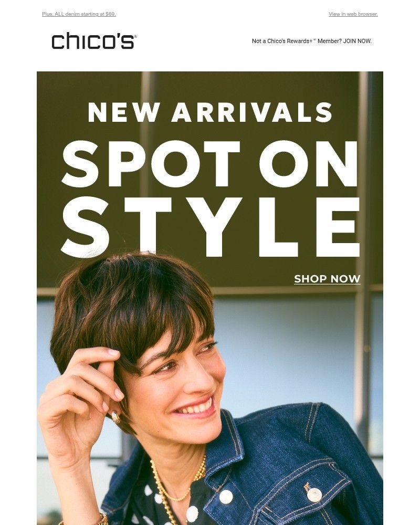The height and width of the screenshot is (525, 420).
Task: Click the SHOP NOW link on banner
Action: (x=327, y=279)
